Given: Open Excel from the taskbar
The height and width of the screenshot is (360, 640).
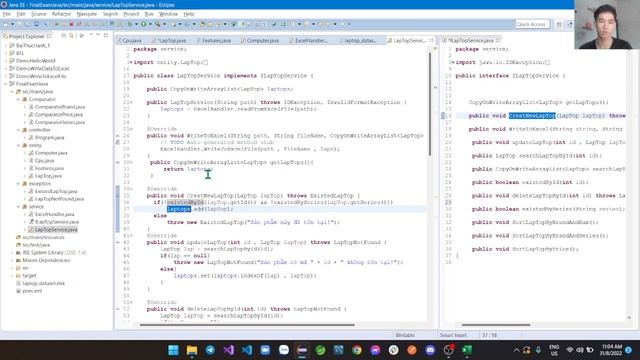Looking at the screenshot, I should 467,350.
